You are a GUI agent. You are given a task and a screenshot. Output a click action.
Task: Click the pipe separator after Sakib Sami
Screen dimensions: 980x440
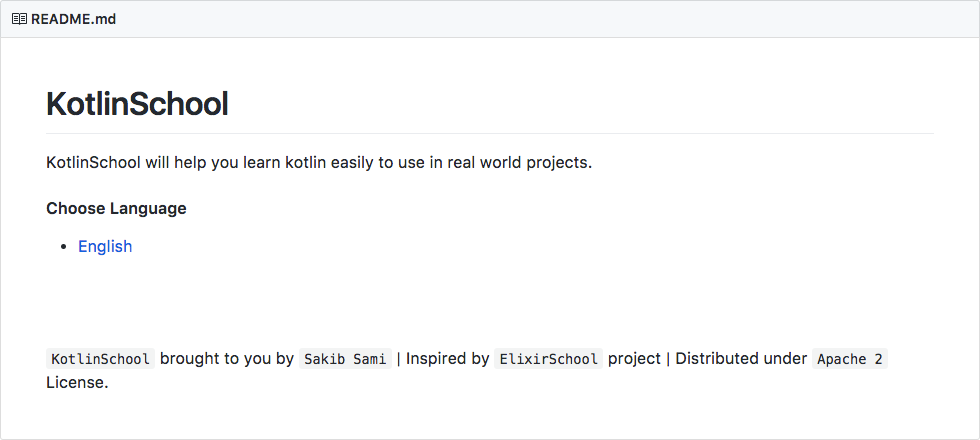pos(399,359)
